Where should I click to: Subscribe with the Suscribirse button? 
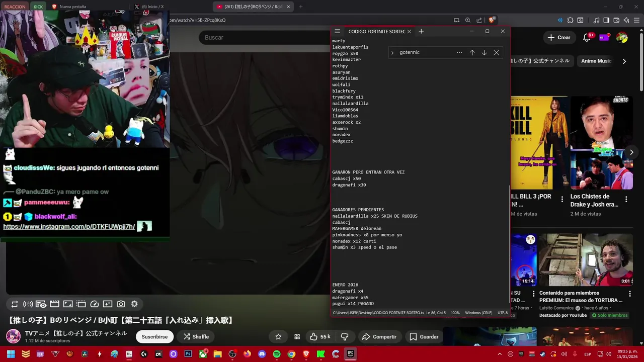(154, 337)
